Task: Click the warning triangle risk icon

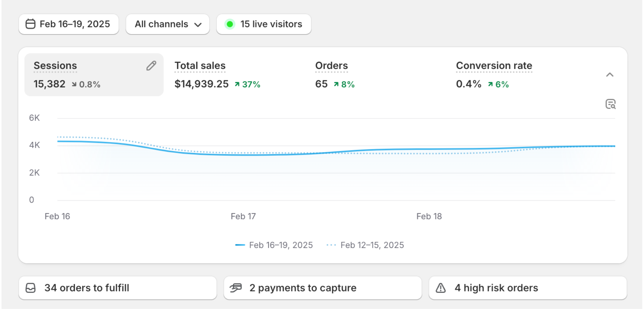Action: click(x=441, y=288)
